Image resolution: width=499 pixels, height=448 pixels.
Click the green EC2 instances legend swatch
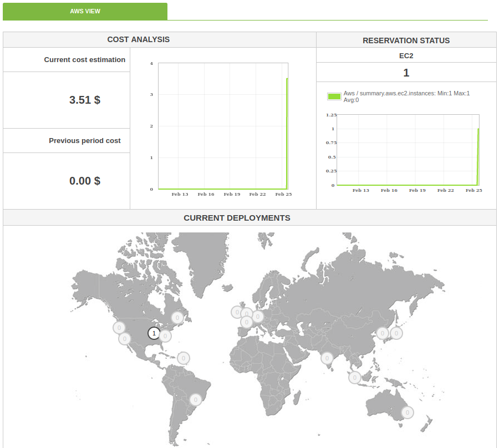pyautogui.click(x=334, y=96)
